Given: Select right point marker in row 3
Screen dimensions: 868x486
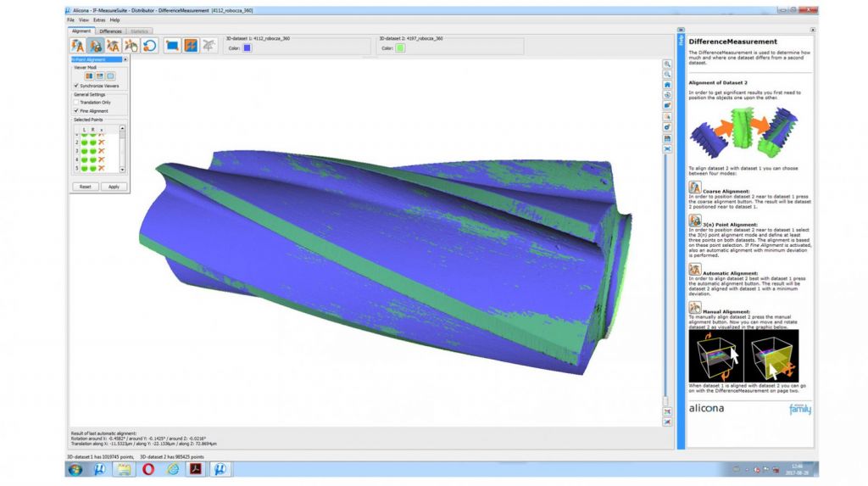Looking at the screenshot, I should tap(93, 151).
